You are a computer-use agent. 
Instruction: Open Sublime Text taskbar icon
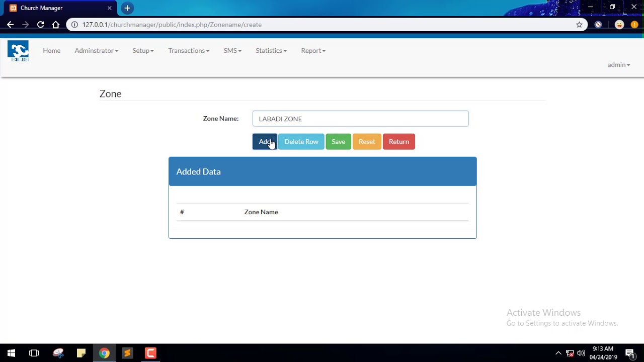point(127,353)
